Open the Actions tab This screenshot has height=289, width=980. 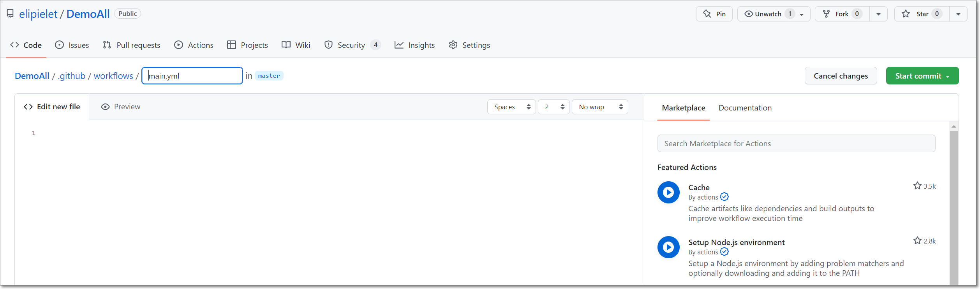click(x=194, y=45)
